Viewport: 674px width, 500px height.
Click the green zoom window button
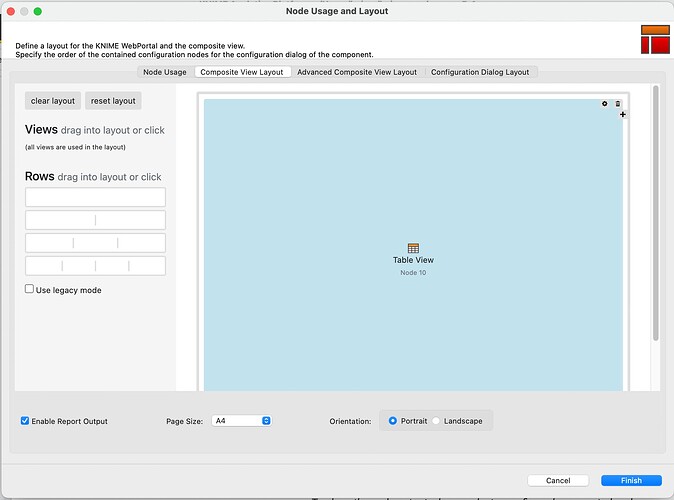pos(38,11)
